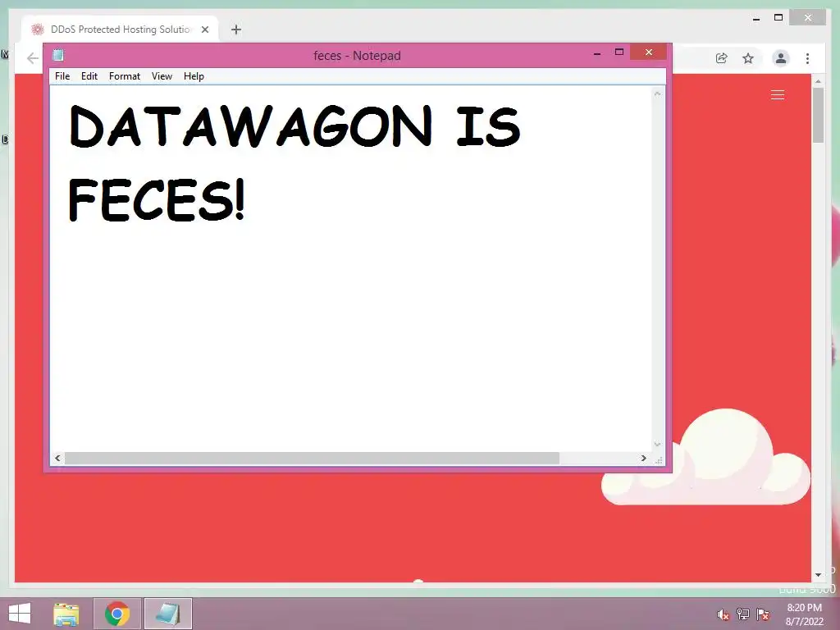This screenshot has width=840, height=630.
Task: Open File Explorer from the taskbar
Action: coord(66,614)
